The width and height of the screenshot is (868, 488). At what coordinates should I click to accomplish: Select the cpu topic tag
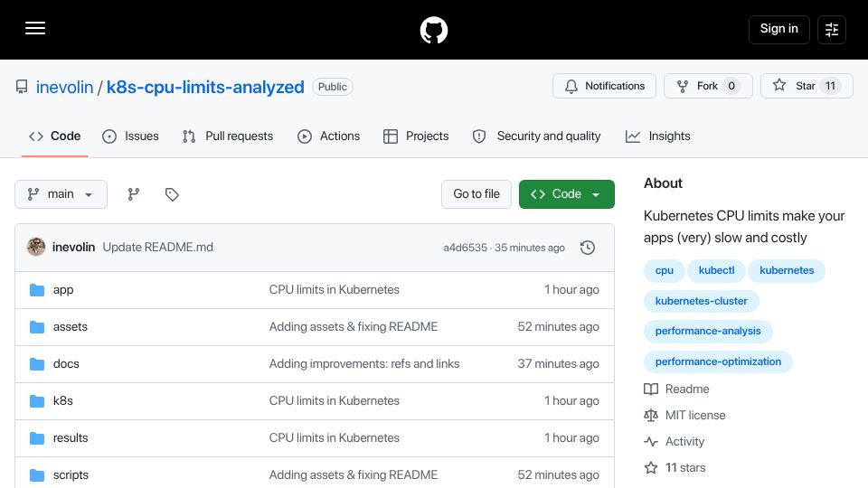665,270
